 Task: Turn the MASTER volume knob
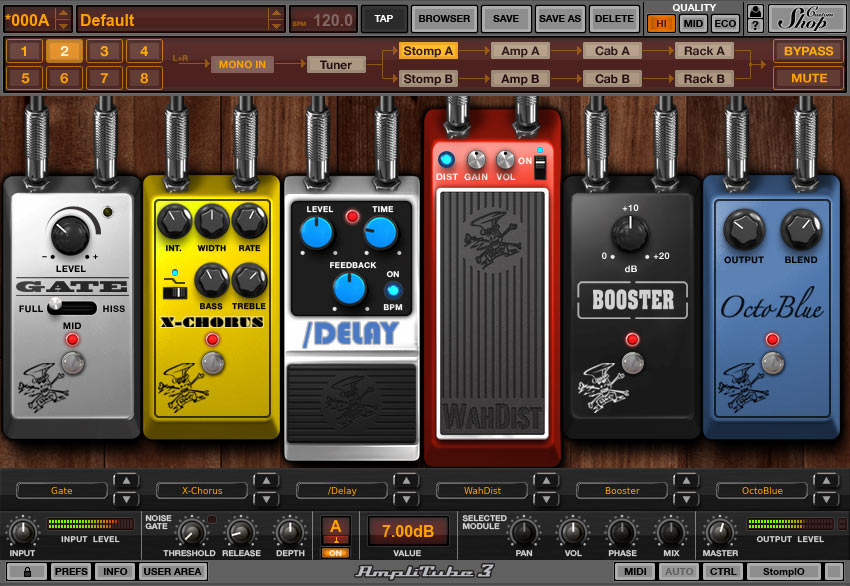720,532
